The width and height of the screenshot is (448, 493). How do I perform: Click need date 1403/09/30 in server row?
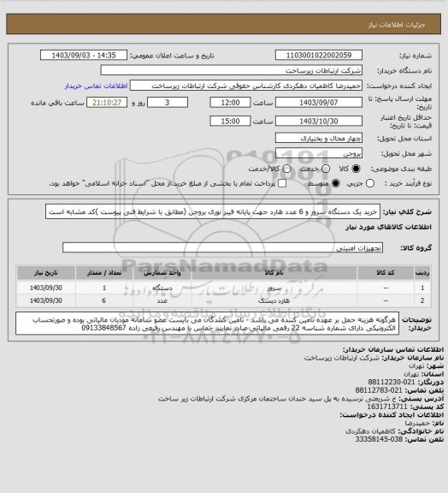click(x=46, y=288)
